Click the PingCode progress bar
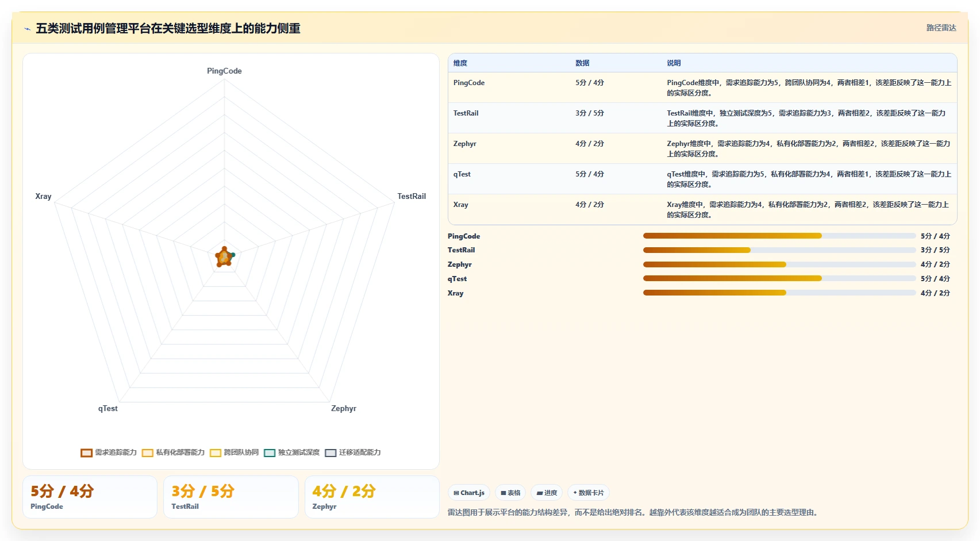The height and width of the screenshot is (541, 980). tap(779, 236)
